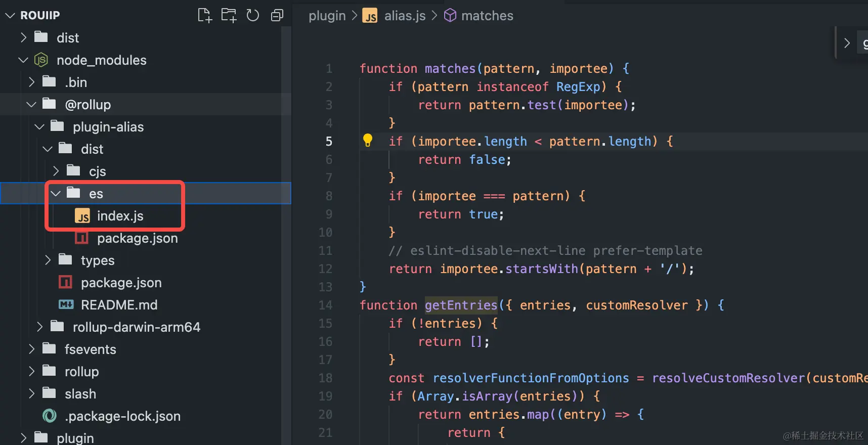Open the .package-lock.json file
The image size is (868, 445).
tap(123, 416)
